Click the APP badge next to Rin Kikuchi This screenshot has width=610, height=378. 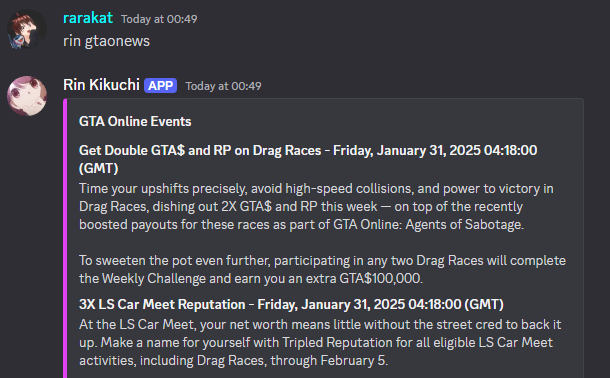[160, 86]
